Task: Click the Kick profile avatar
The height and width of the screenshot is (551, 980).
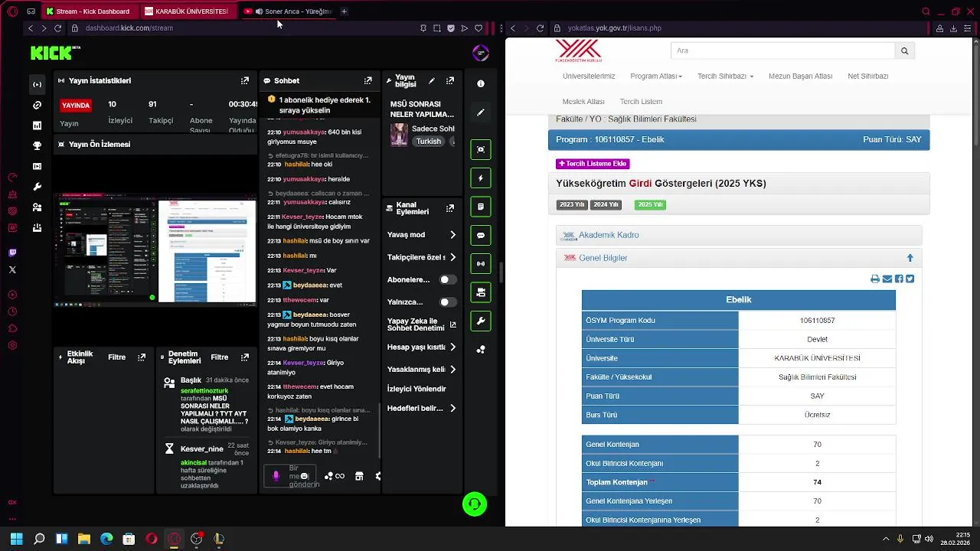Action: 481,53
